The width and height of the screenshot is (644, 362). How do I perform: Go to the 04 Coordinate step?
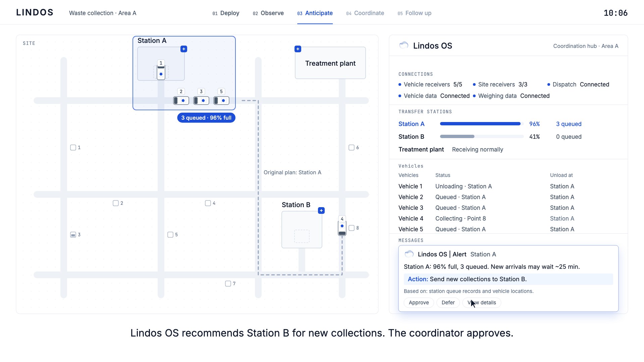(365, 13)
